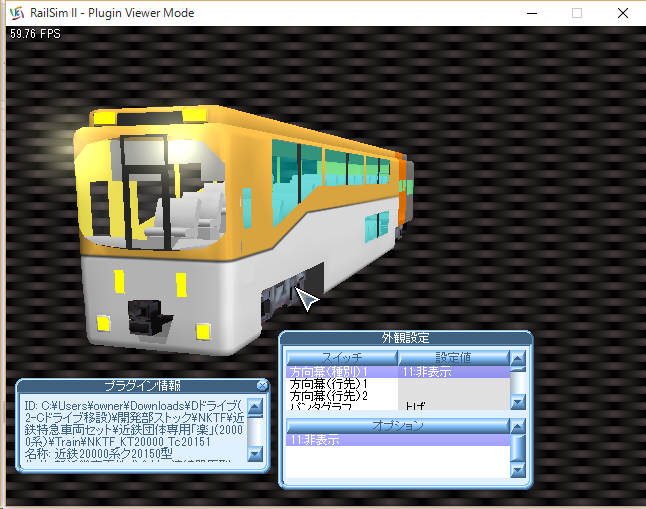Viewport: 646px width, 509px height.
Task: Click the スイッチ column header
Action: pos(342,358)
